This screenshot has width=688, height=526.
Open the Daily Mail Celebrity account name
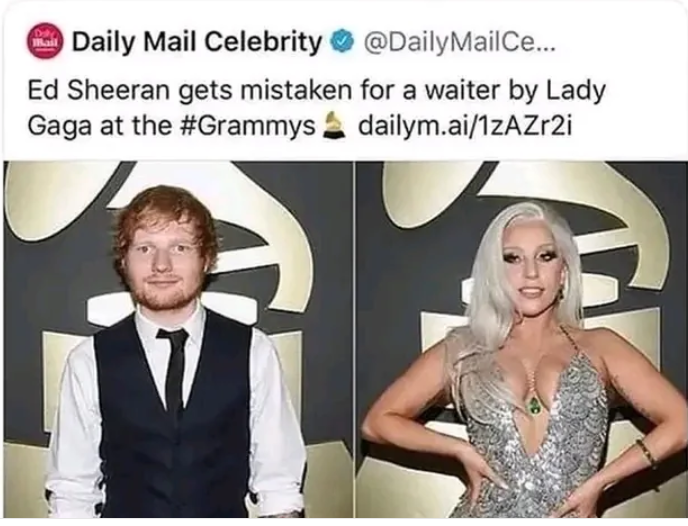tap(198, 42)
